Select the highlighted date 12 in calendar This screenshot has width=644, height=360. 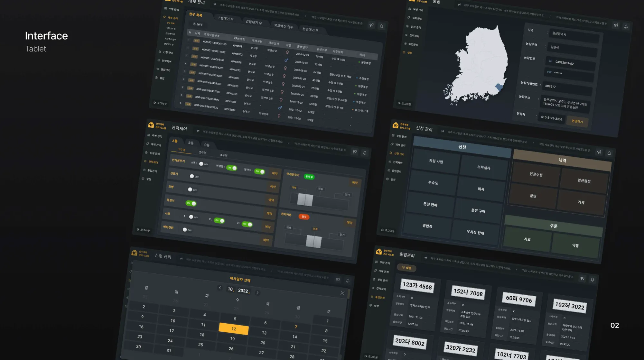tap(234, 329)
